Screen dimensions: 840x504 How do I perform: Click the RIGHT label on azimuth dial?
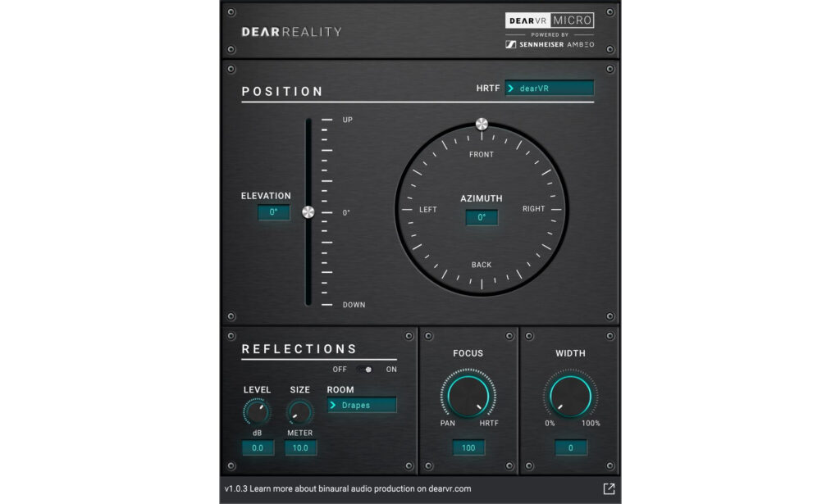tap(533, 209)
